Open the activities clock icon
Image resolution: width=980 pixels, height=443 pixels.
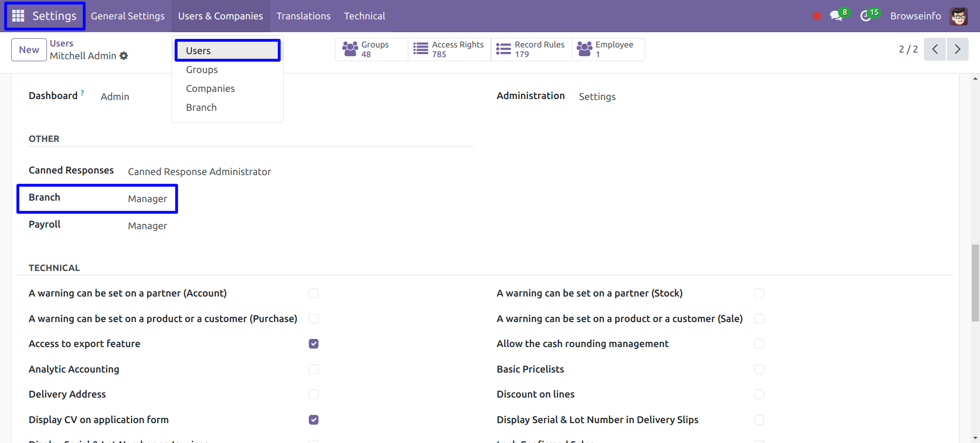[x=866, y=16]
